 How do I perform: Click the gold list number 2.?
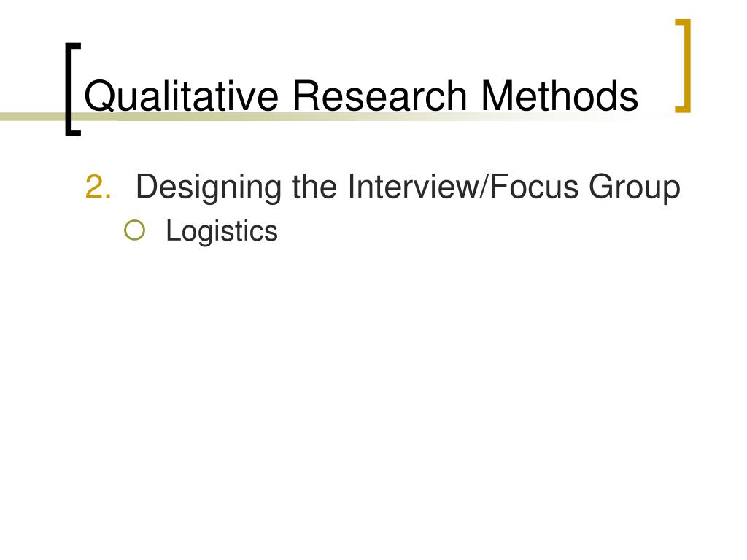coord(98,186)
